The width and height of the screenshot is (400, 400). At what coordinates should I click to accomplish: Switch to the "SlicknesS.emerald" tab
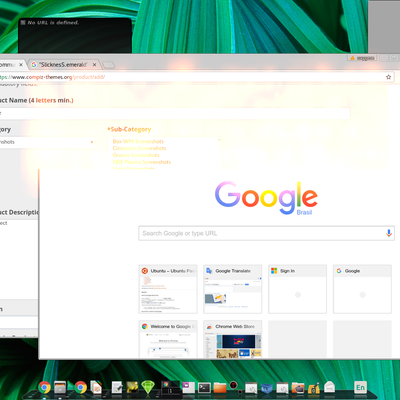(63, 65)
